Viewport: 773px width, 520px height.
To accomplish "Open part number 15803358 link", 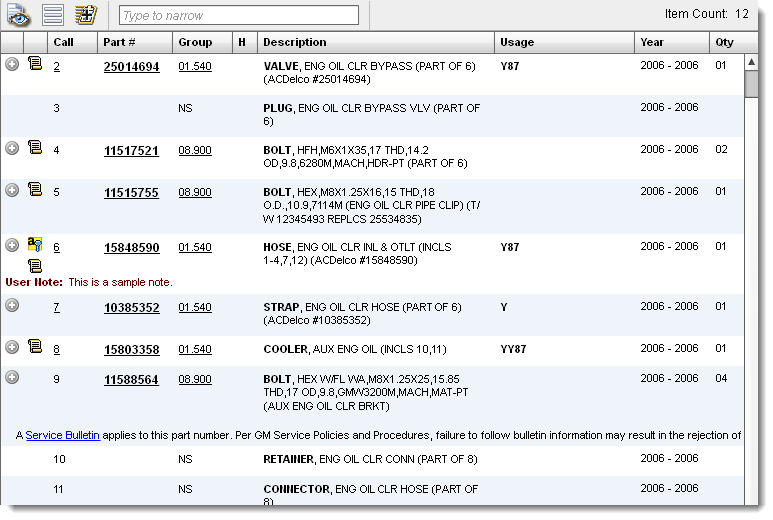I will pyautogui.click(x=131, y=350).
